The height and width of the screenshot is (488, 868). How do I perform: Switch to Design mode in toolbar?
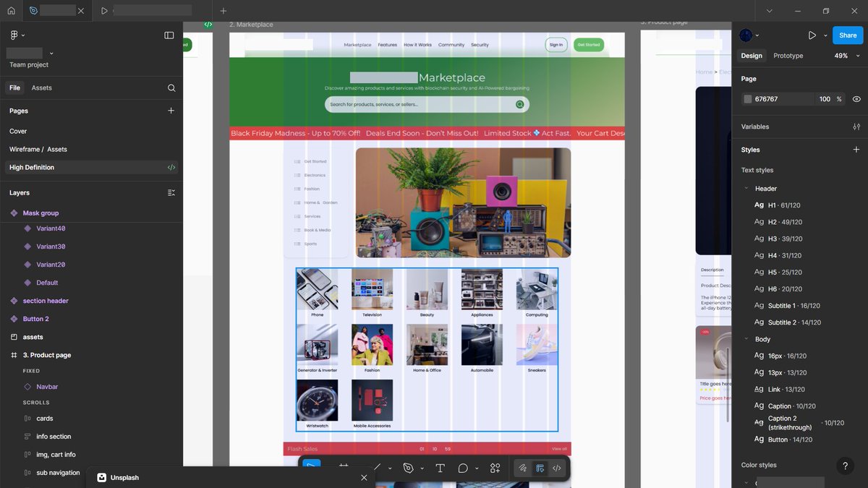[x=540, y=468]
